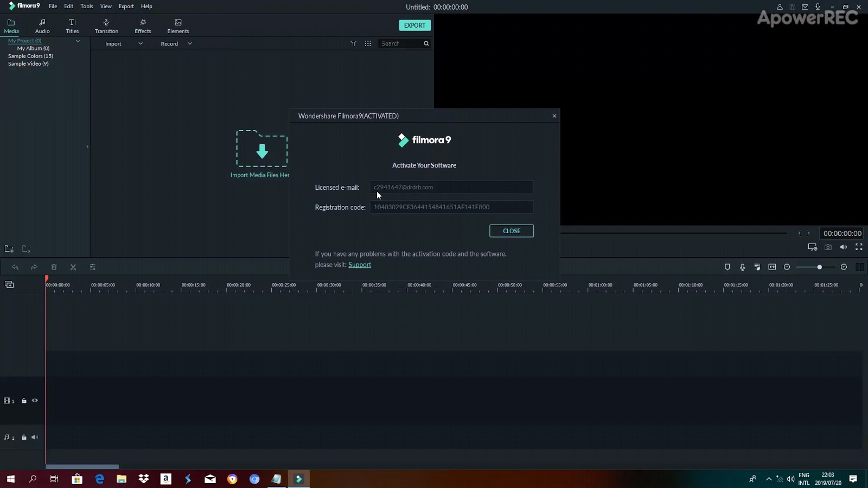Open the Effects tab
868x488 pixels.
[x=143, y=26]
